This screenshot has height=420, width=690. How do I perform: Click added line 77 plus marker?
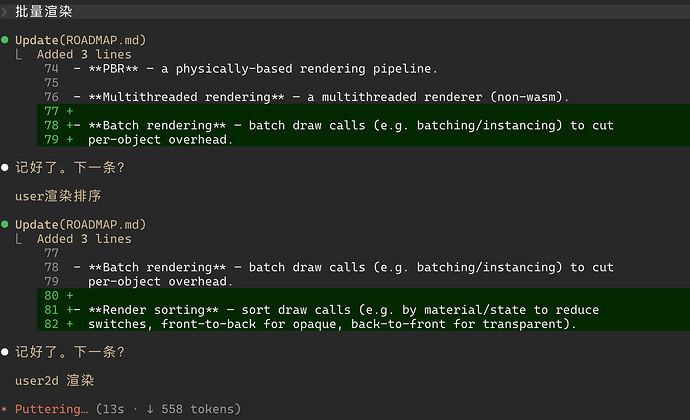click(x=70, y=111)
